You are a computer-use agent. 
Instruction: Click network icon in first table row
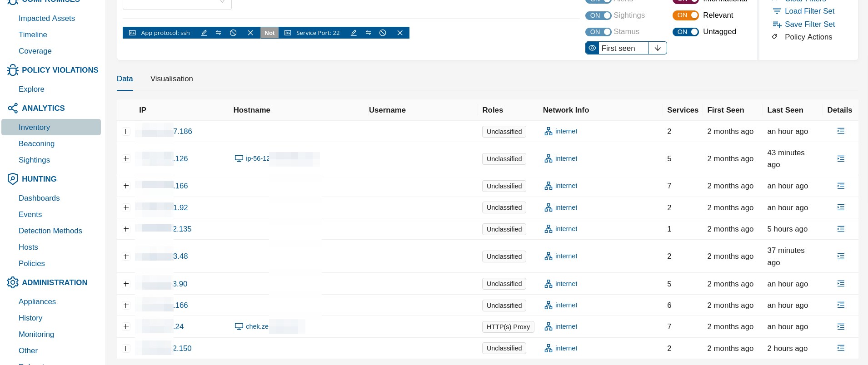[549, 132]
